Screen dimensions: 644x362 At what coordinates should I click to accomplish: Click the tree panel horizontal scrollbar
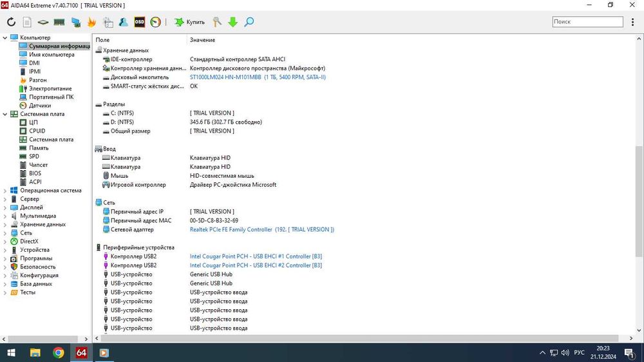click(x=43, y=339)
